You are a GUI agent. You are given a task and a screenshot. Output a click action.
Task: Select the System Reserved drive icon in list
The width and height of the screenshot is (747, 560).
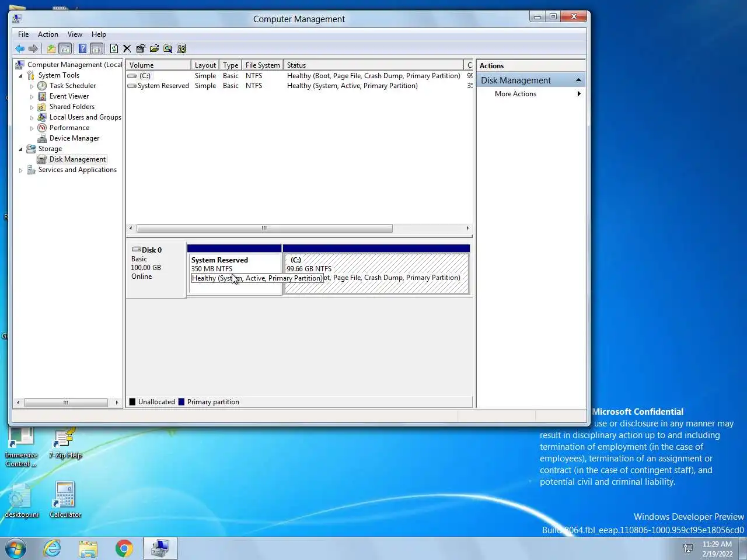tap(132, 86)
